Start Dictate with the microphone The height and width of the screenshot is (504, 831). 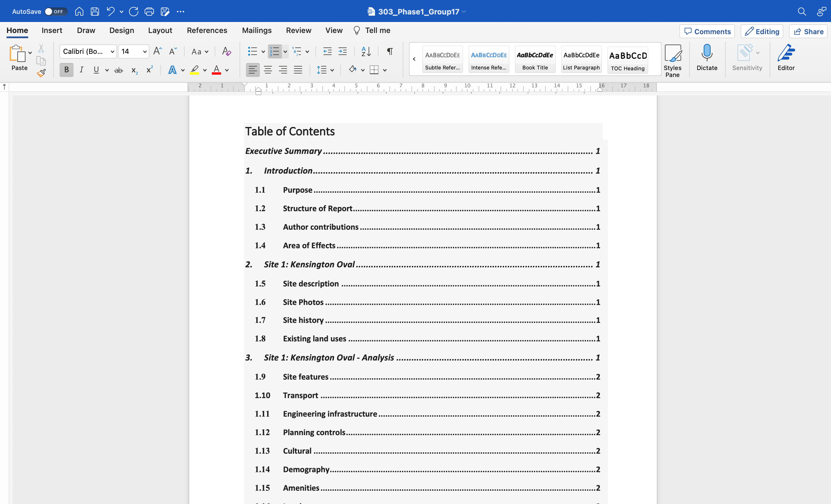pyautogui.click(x=707, y=54)
